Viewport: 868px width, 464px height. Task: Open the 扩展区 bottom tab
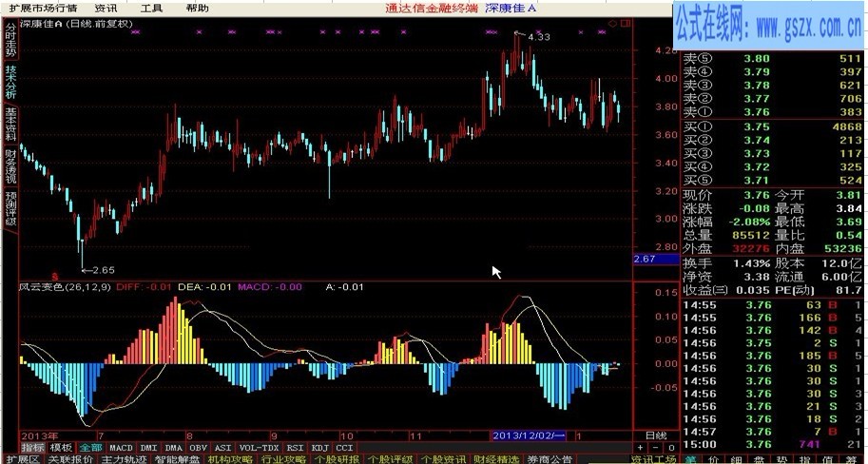21,459
